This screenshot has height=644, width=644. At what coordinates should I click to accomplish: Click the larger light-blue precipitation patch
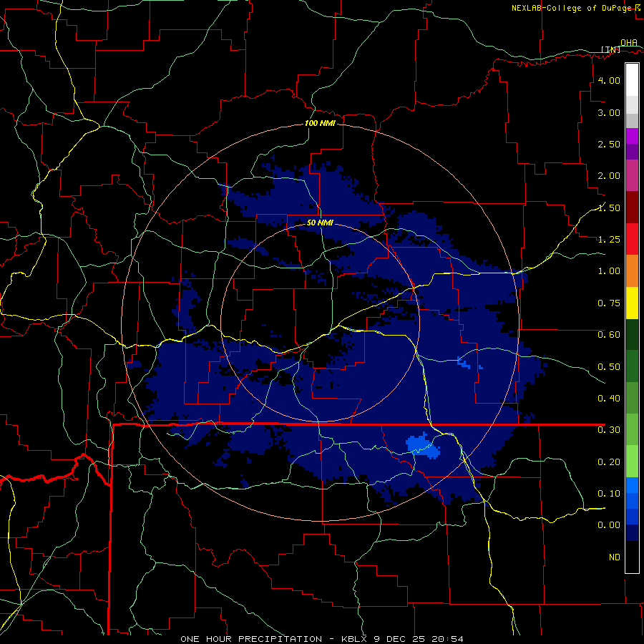pos(422,447)
